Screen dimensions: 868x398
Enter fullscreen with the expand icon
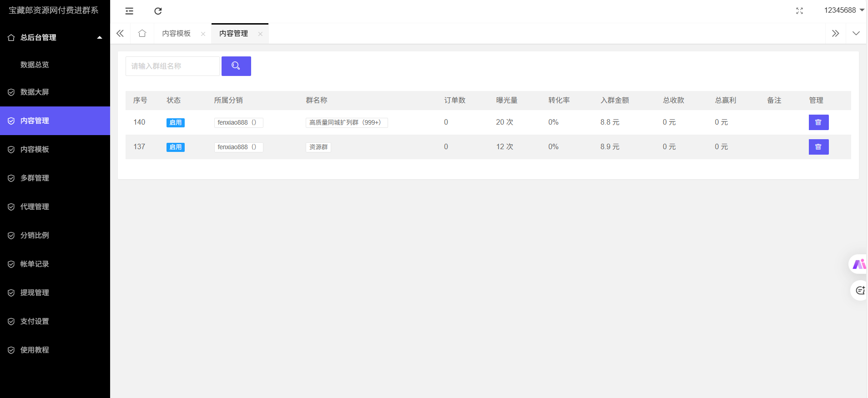click(799, 11)
